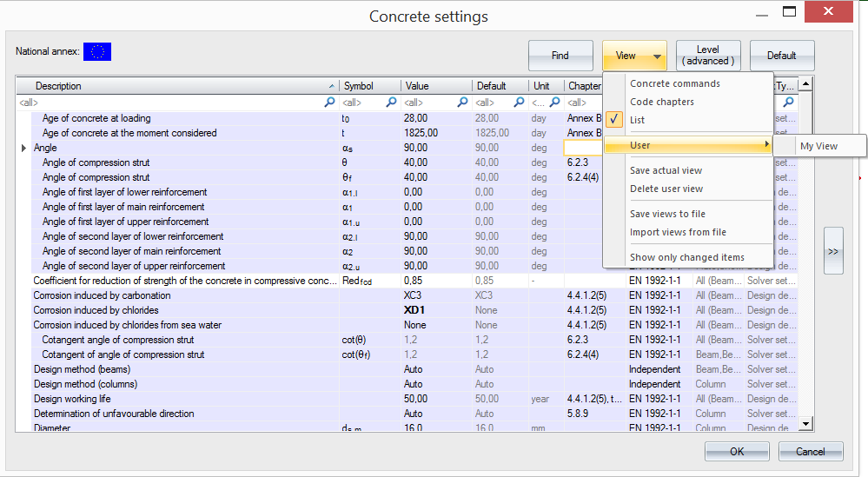
Task: Click the search icon in Unit filter
Action: (554, 103)
